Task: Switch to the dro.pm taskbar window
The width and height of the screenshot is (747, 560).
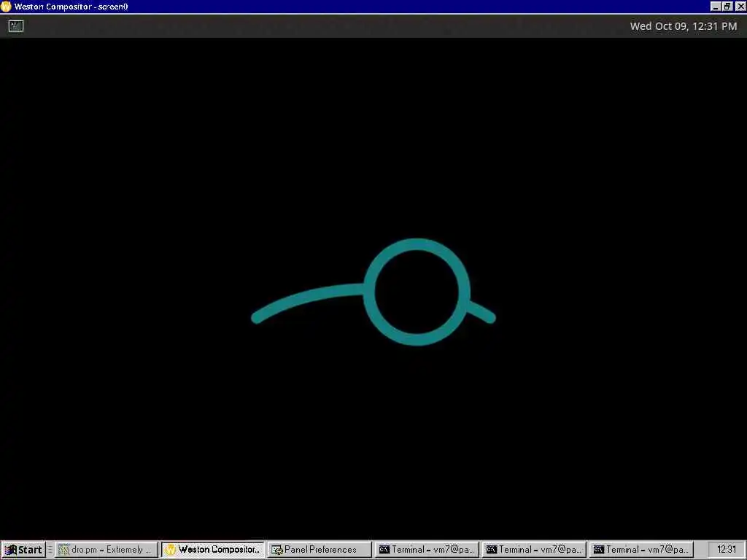Action: (106, 550)
